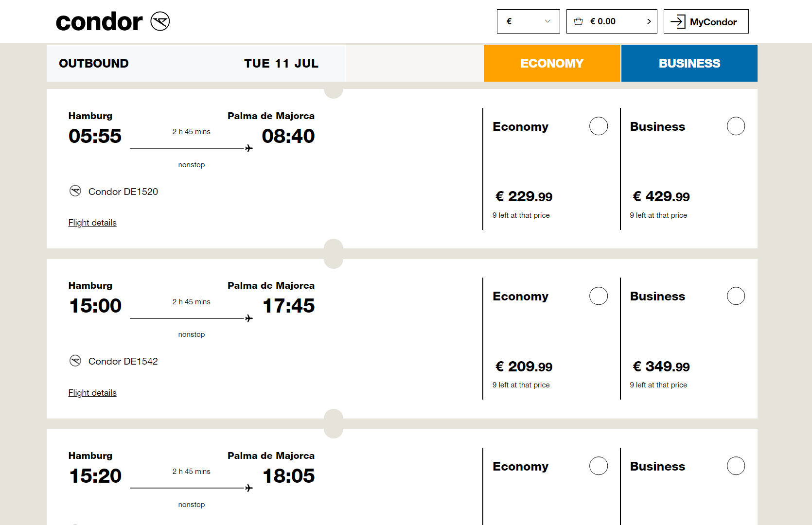Image resolution: width=812 pixels, height=525 pixels.
Task: Select Business fare at € 349.99
Action: tap(736, 296)
